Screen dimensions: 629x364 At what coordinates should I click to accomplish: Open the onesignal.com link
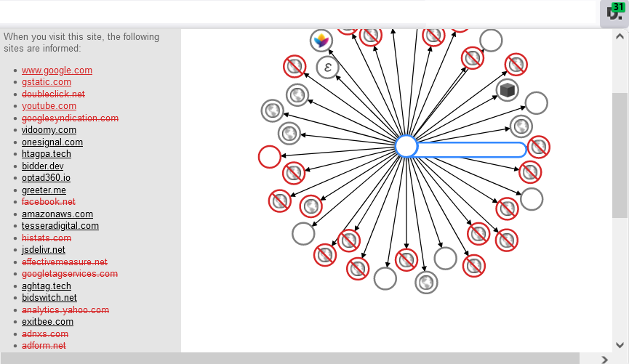coord(52,142)
